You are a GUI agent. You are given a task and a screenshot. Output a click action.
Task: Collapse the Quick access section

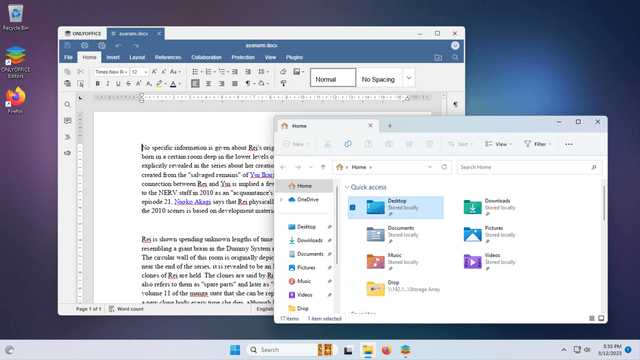tap(347, 187)
